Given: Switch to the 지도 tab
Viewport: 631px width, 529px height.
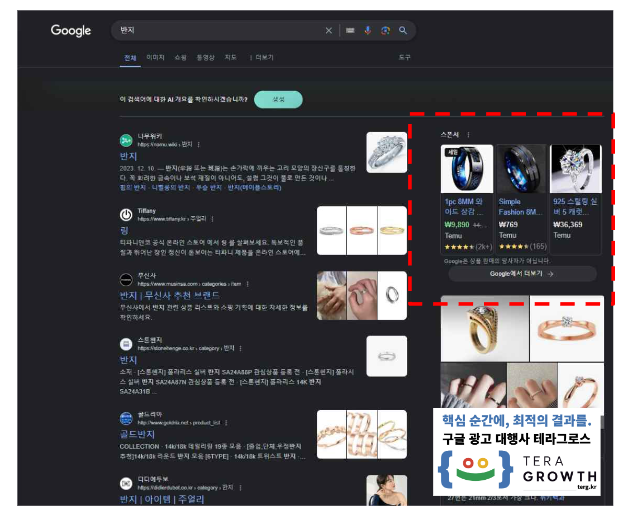Looking at the screenshot, I should coord(230,58).
